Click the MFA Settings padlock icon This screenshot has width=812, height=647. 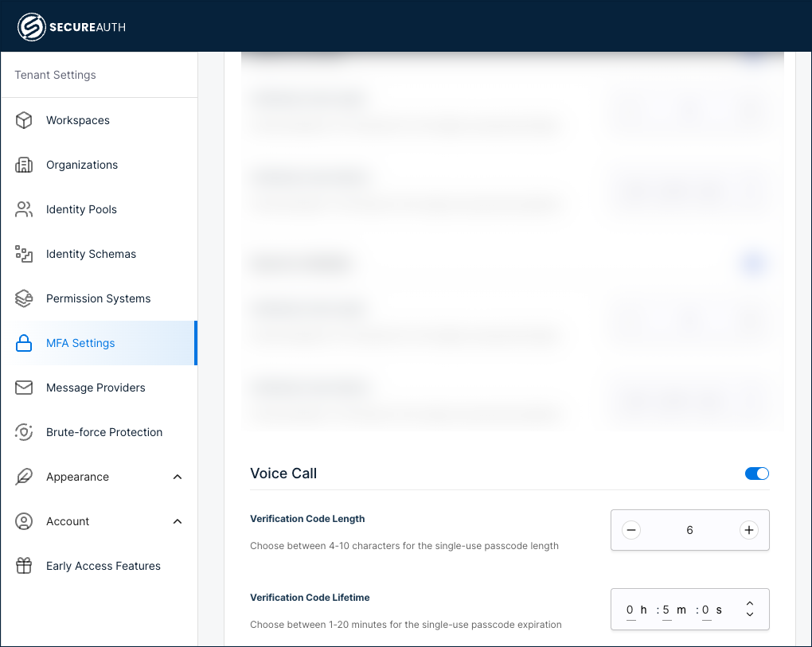click(x=24, y=343)
